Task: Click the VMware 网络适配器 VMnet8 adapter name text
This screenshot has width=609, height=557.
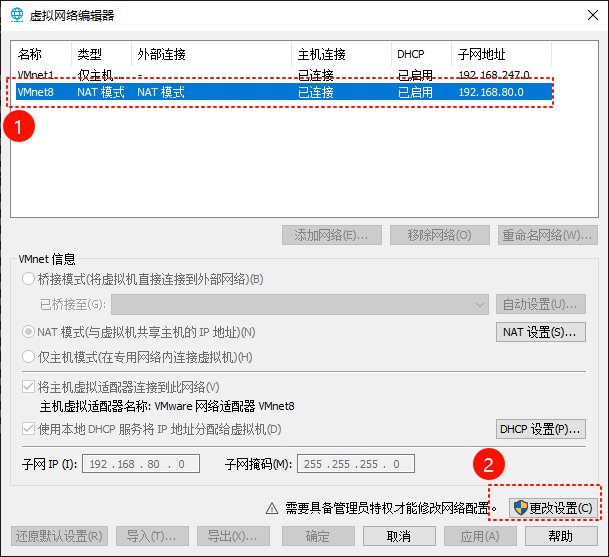Action: pyautogui.click(x=224, y=406)
